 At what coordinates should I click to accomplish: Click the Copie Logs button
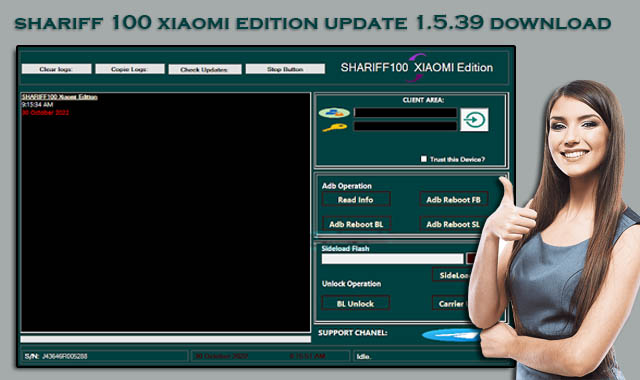tap(130, 69)
